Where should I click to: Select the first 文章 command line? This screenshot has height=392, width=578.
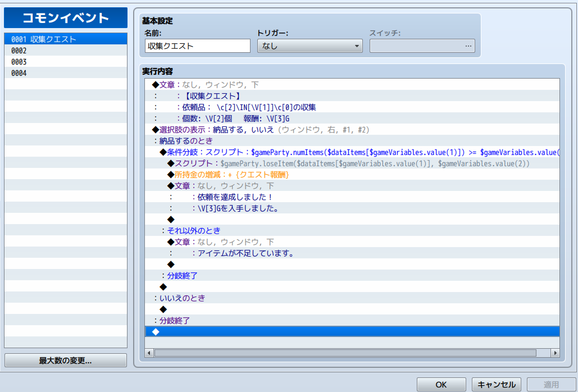pos(352,85)
